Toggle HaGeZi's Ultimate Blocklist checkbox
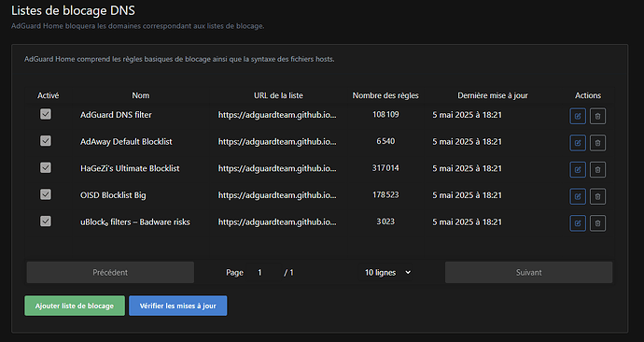This screenshot has height=342, width=644. click(x=46, y=167)
